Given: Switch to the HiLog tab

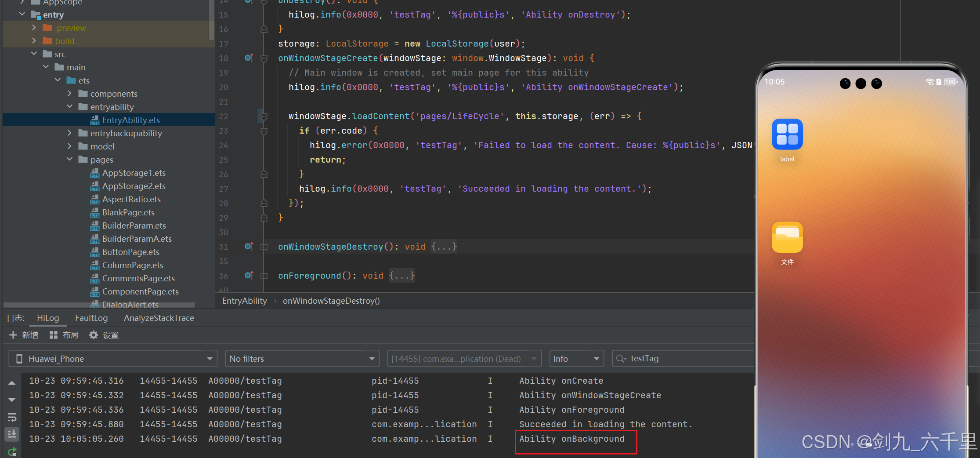Looking at the screenshot, I should pos(48,318).
